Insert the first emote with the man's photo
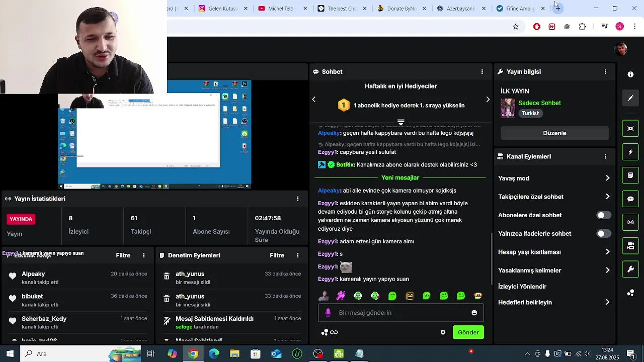Image resolution: width=644 pixels, height=362 pixels. click(x=324, y=296)
